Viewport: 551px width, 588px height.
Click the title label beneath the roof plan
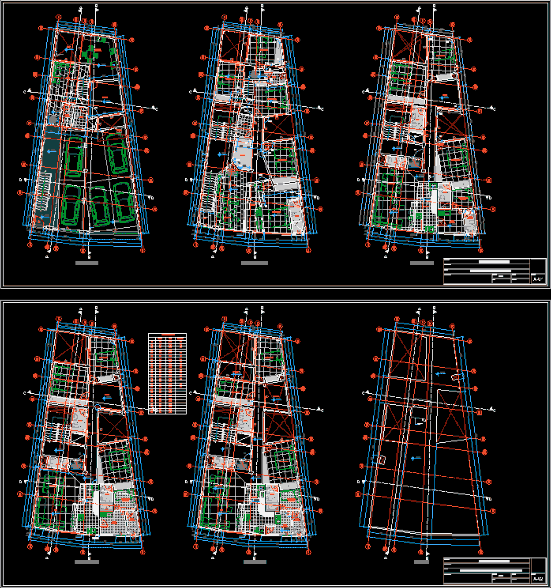[421, 562]
